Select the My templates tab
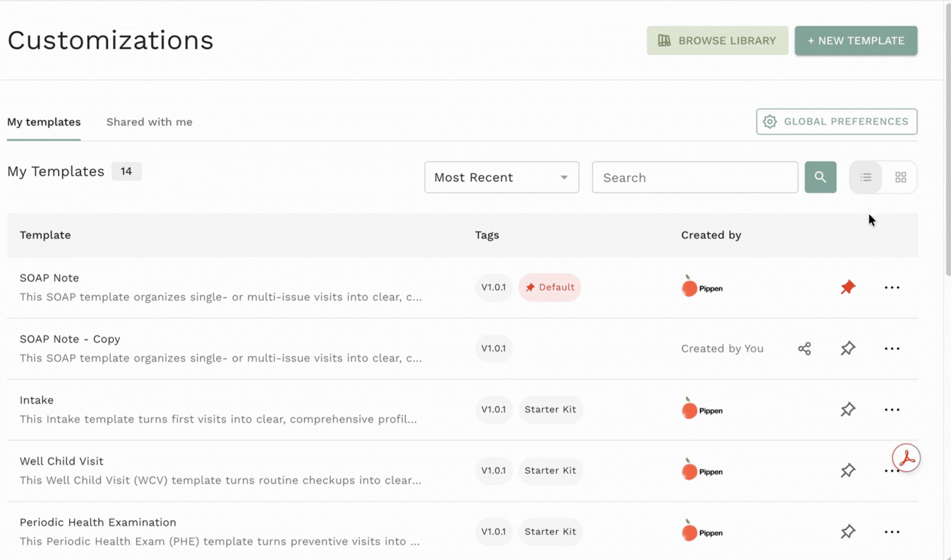The height and width of the screenshot is (560, 951). coord(44,122)
